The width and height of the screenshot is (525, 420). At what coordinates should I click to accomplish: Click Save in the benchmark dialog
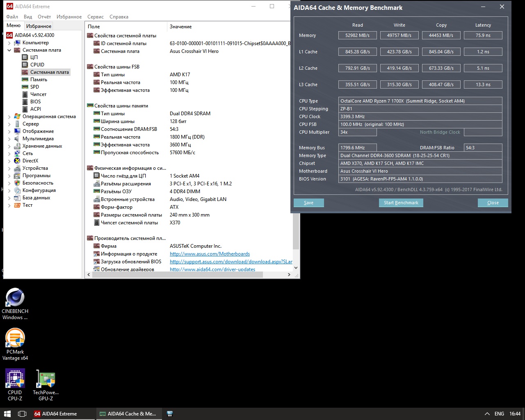tap(309, 203)
